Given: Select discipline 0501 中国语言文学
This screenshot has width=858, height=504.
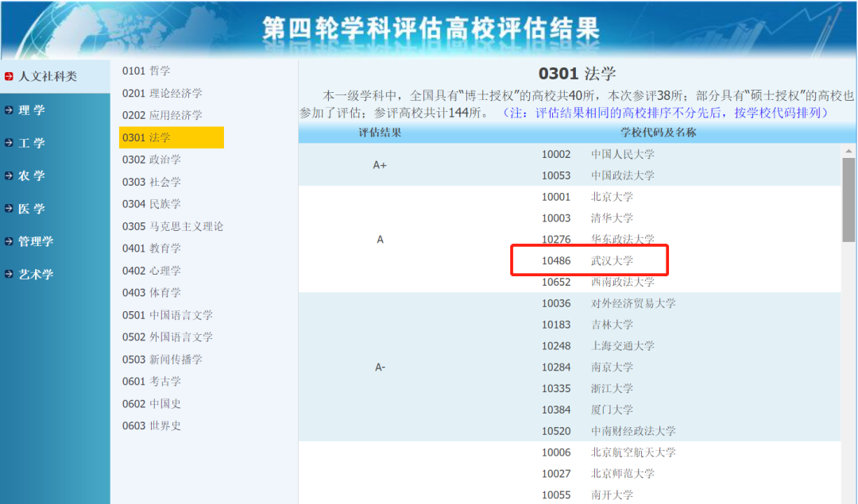Looking at the screenshot, I should 168,315.
